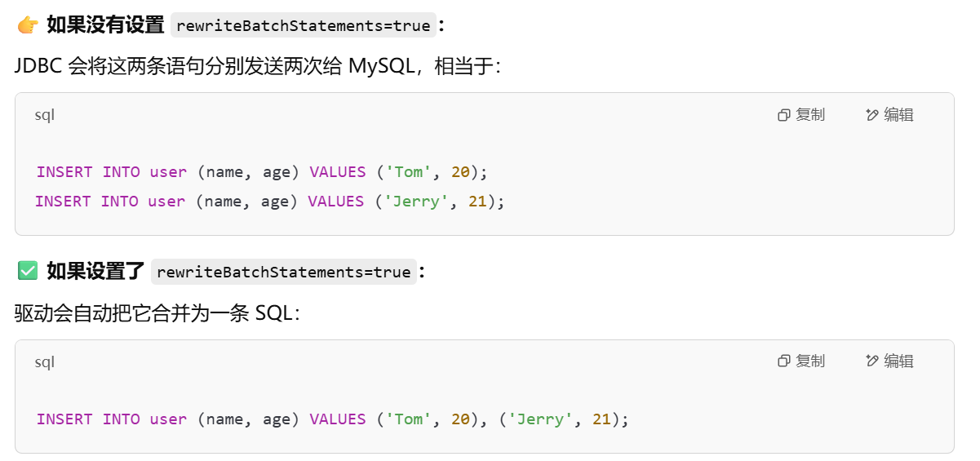Click the sql language label of the second code block
Screen dimensions: 980x461
44,361
